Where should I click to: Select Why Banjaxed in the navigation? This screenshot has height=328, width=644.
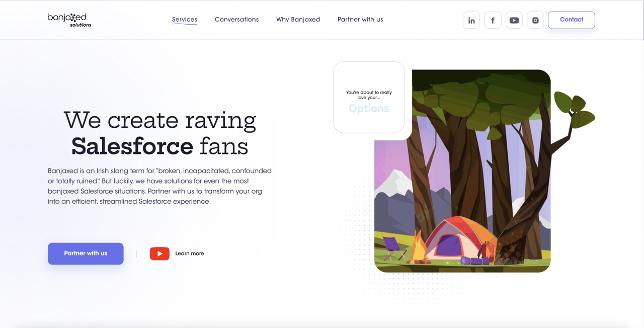pos(298,20)
